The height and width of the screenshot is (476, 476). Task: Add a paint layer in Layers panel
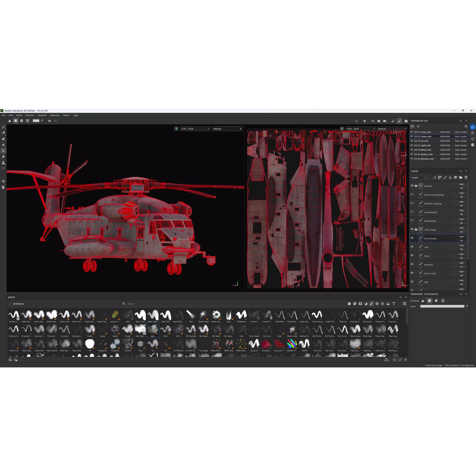(x=445, y=177)
